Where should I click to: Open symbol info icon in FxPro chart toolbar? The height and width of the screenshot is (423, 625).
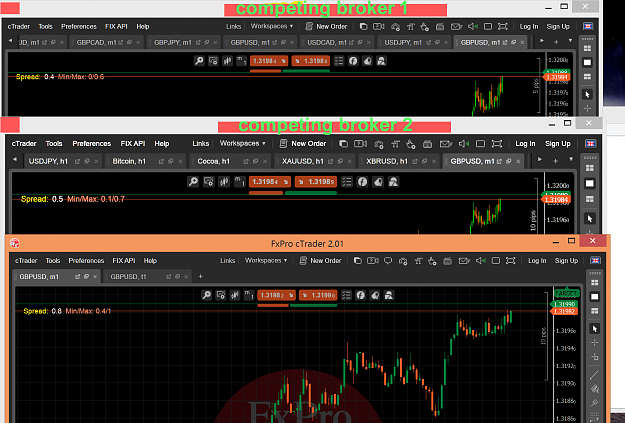click(x=361, y=295)
